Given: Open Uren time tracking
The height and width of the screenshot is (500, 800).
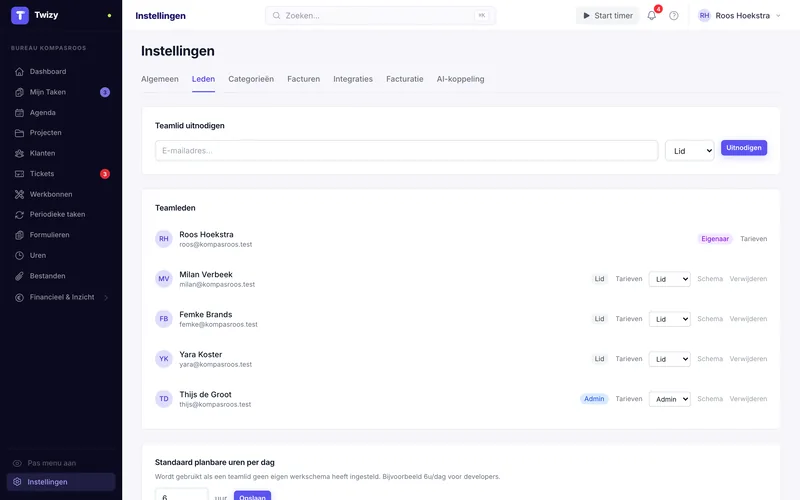Looking at the screenshot, I should click(38, 255).
